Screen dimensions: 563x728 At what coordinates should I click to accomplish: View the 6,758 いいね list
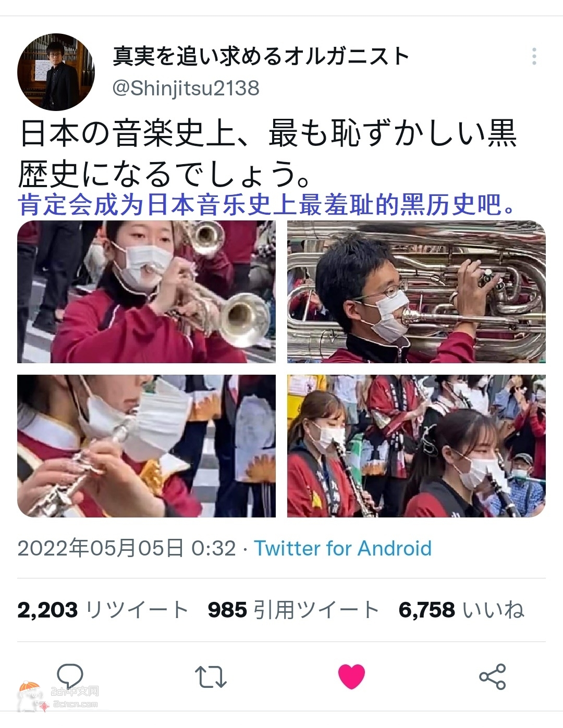(x=461, y=610)
